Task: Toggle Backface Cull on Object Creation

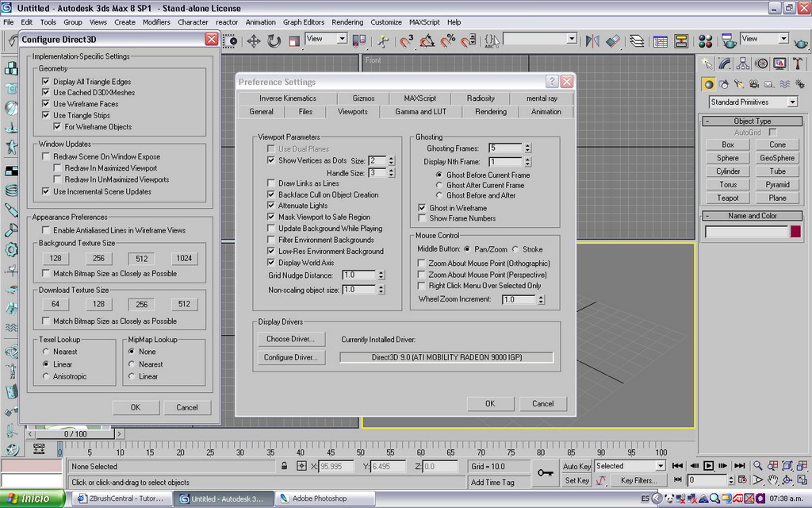Action: [271, 194]
